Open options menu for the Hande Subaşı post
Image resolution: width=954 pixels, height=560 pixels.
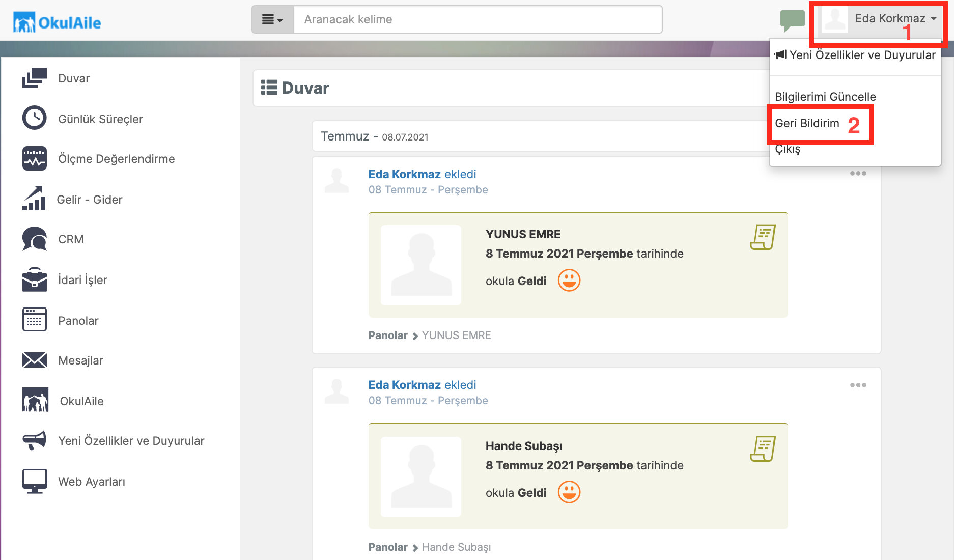point(858,385)
